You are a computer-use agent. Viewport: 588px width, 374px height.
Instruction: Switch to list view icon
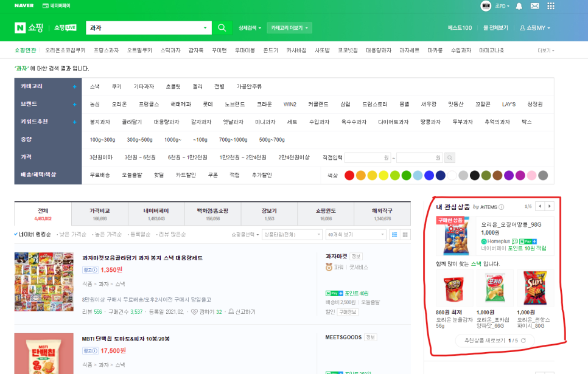pos(394,235)
